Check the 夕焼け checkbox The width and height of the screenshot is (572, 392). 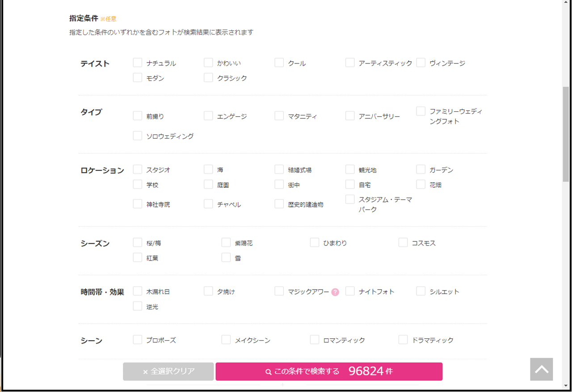pyautogui.click(x=208, y=291)
